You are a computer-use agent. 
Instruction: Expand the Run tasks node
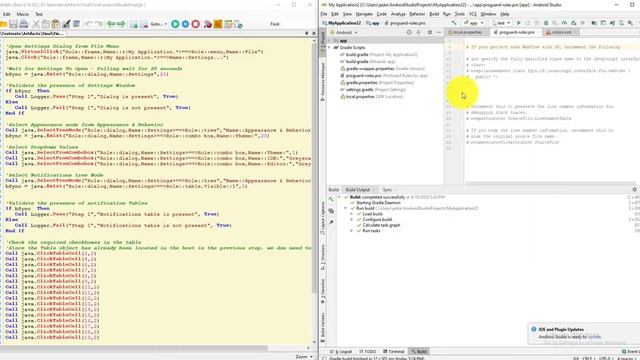tap(351, 231)
